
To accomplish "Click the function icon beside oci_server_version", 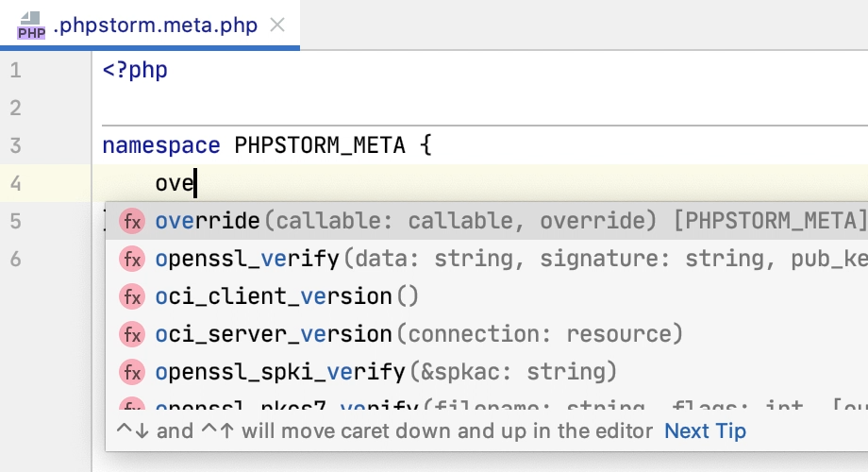I will pyautogui.click(x=133, y=334).
